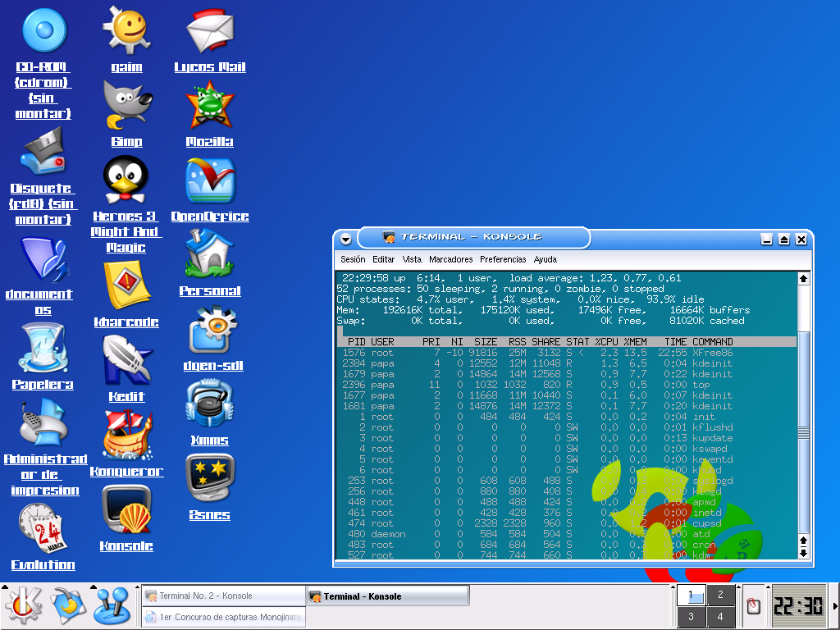The height and width of the screenshot is (630, 840).
Task: Click the hide-panel arrow at right panel edge
Action: [834, 606]
